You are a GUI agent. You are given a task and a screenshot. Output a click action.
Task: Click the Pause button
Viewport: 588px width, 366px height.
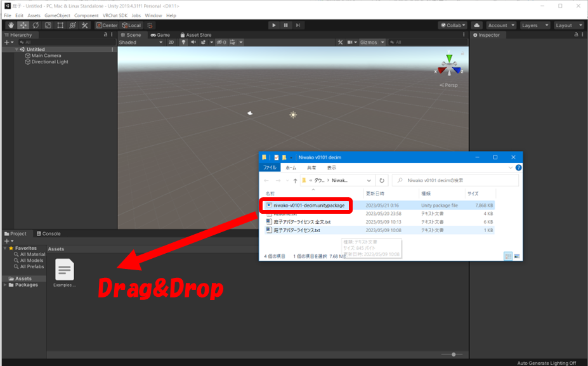(286, 25)
